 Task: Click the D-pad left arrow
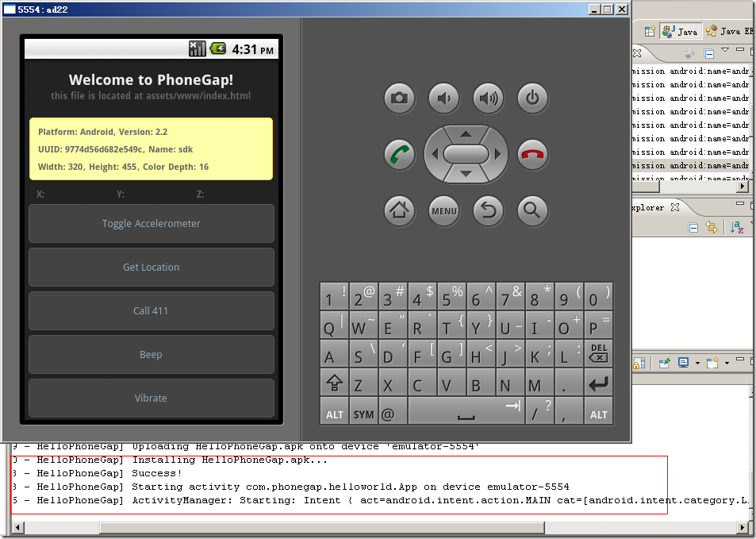click(x=435, y=155)
